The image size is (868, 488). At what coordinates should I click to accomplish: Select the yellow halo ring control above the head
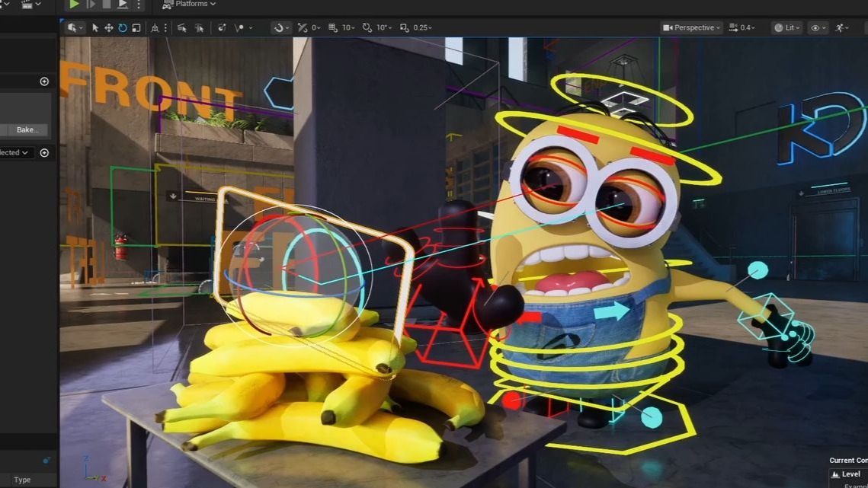(x=621, y=100)
